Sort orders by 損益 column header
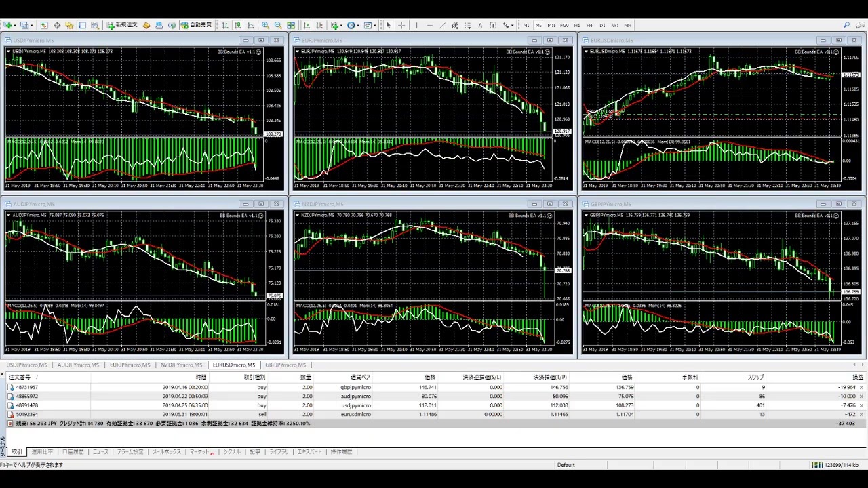Screen dimensions: 868x488 point(858,377)
